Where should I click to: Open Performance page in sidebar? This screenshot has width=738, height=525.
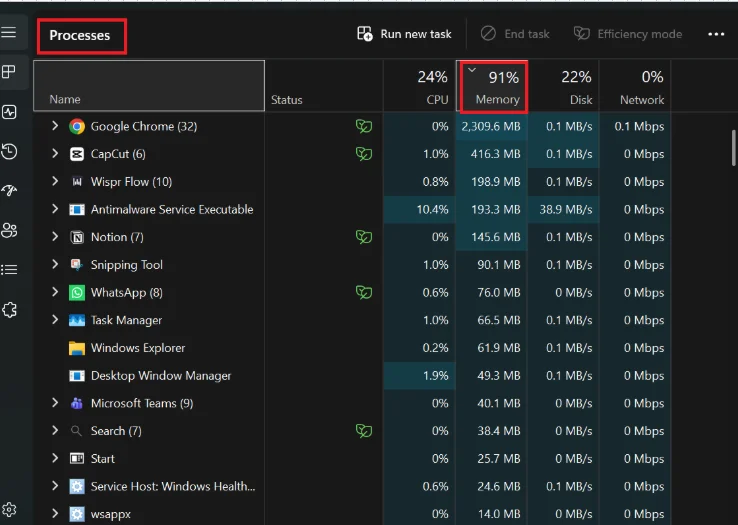pos(9,112)
